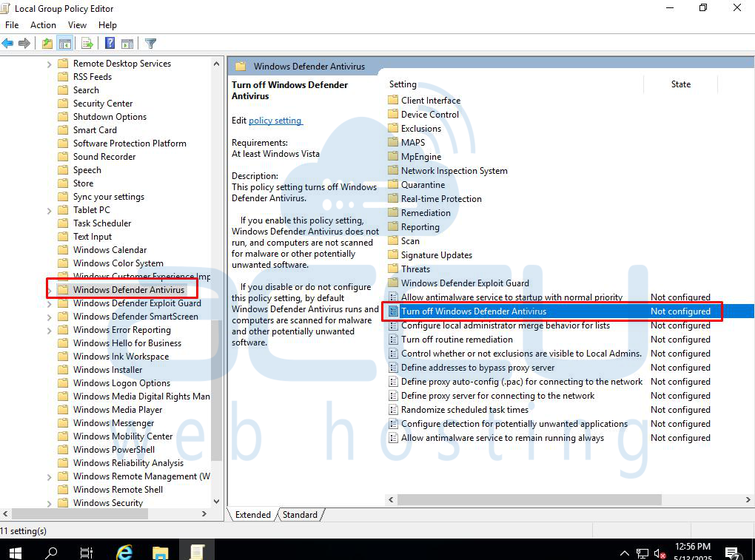Select Windows Media Player in the tree
Viewport: 755px width, 560px height.
click(x=118, y=410)
